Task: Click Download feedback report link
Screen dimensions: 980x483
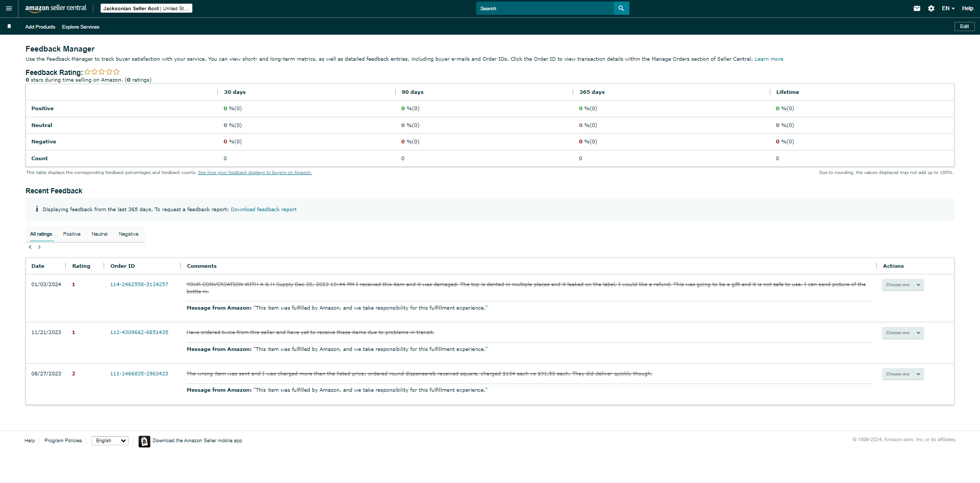Action: point(263,210)
